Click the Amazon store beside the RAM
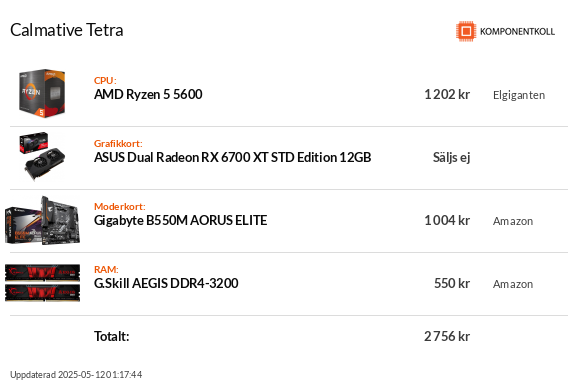 point(513,284)
